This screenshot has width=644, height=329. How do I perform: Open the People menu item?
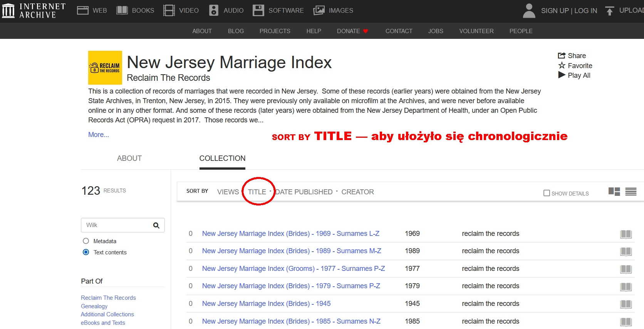tap(521, 31)
